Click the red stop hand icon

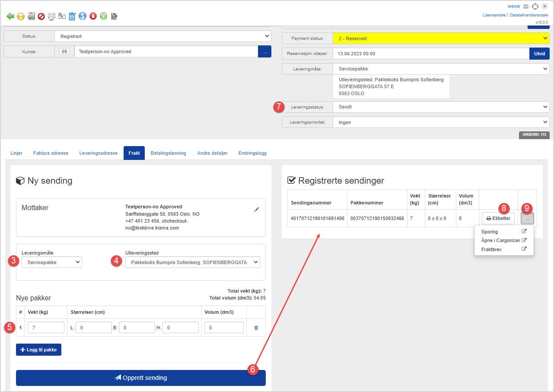tap(93, 16)
